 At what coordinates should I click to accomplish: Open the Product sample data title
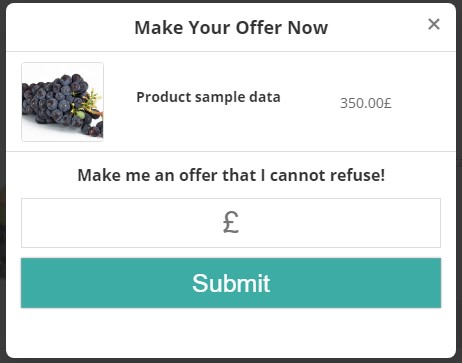208,97
